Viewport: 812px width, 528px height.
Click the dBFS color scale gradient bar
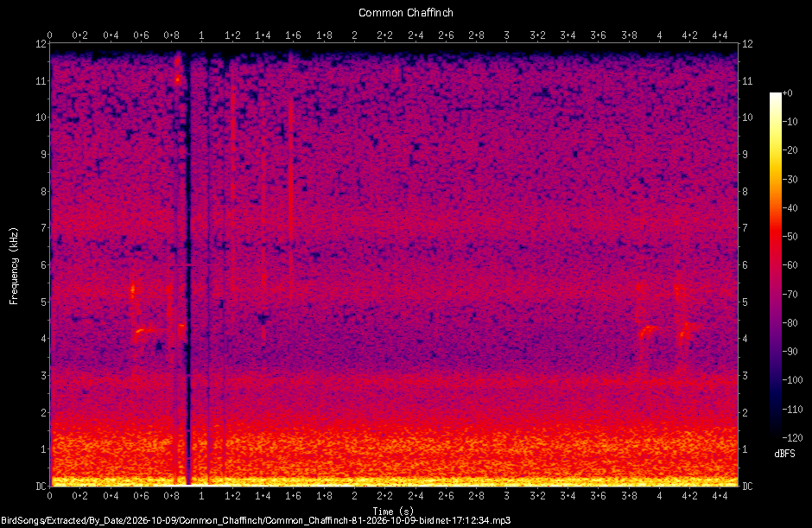point(775,264)
